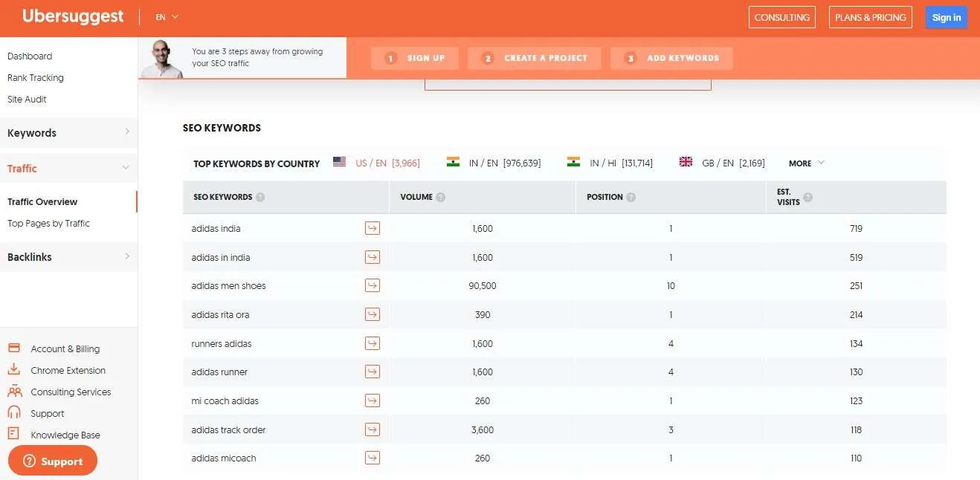Open the EN language dropdown
The width and height of the screenshot is (980, 480).
[x=167, y=16]
